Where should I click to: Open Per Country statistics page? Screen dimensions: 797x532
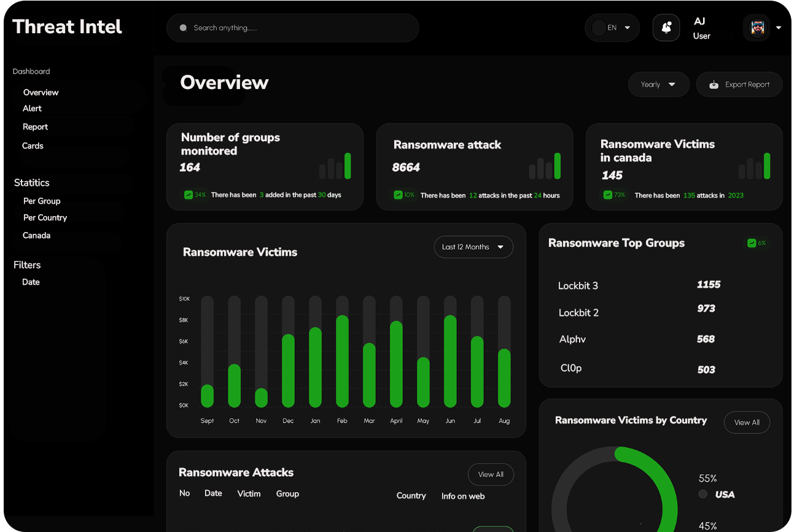click(45, 218)
